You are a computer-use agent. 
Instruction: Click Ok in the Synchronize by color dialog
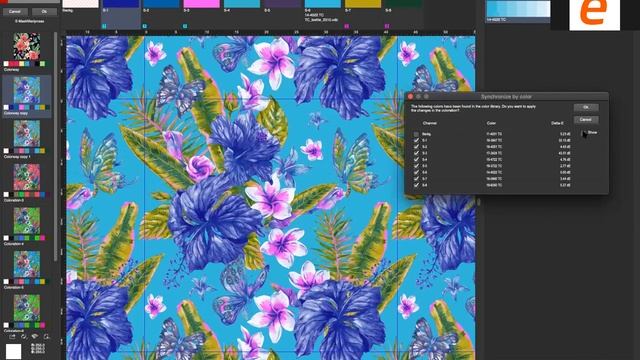tap(586, 107)
